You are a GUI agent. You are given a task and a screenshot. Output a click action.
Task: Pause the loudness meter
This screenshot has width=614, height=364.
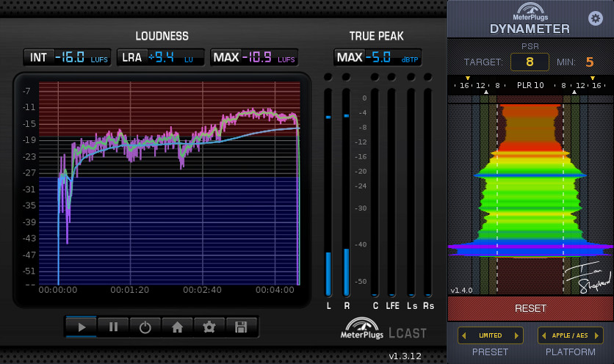(x=113, y=327)
